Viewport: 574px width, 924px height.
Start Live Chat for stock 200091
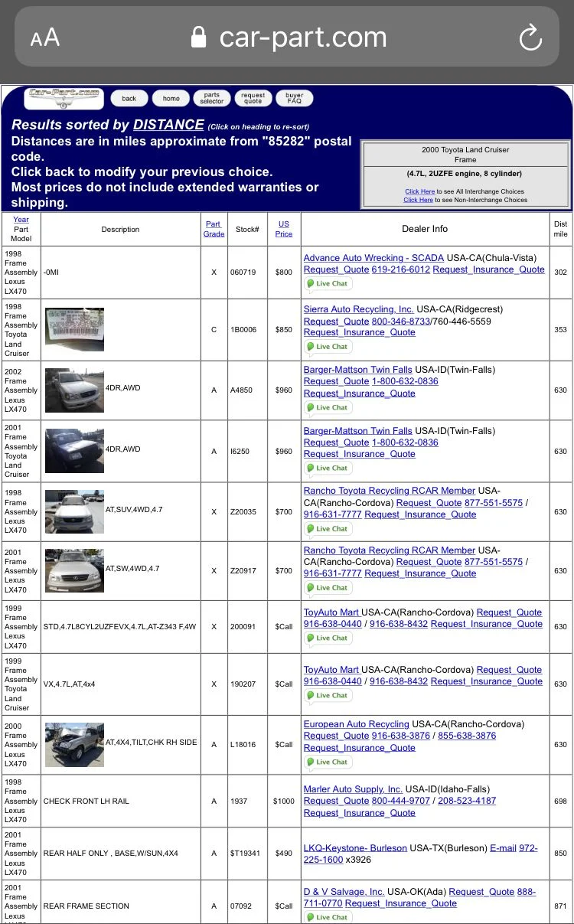click(x=328, y=638)
